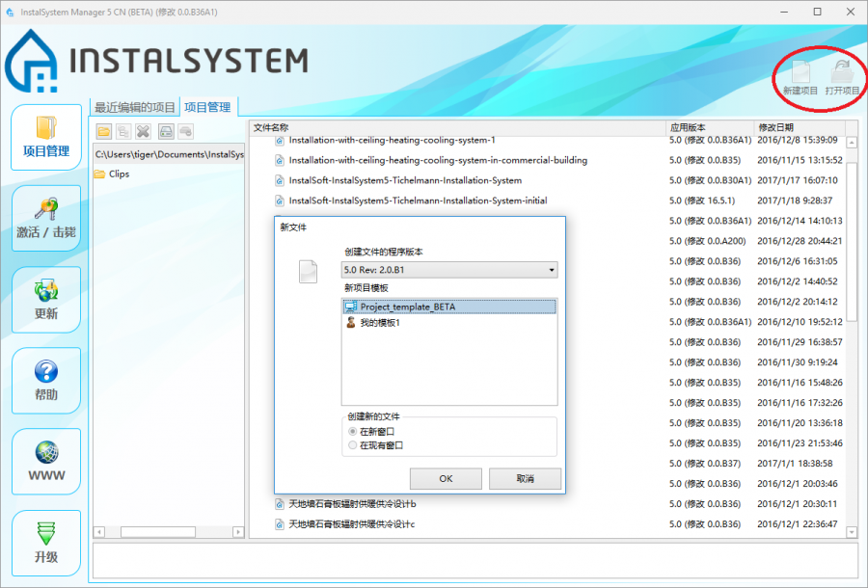This screenshot has width=868, height=588.
Task: Select the 在现有窗口 radio option
Action: click(x=353, y=445)
